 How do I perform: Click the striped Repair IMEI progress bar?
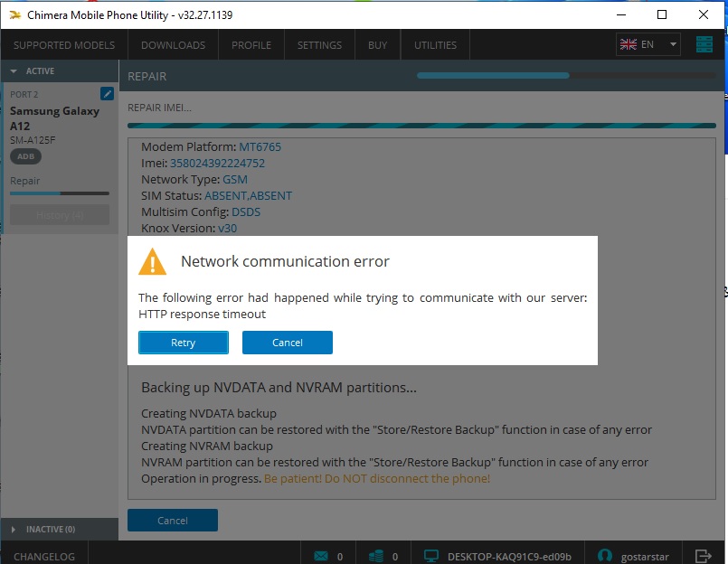[421, 126]
